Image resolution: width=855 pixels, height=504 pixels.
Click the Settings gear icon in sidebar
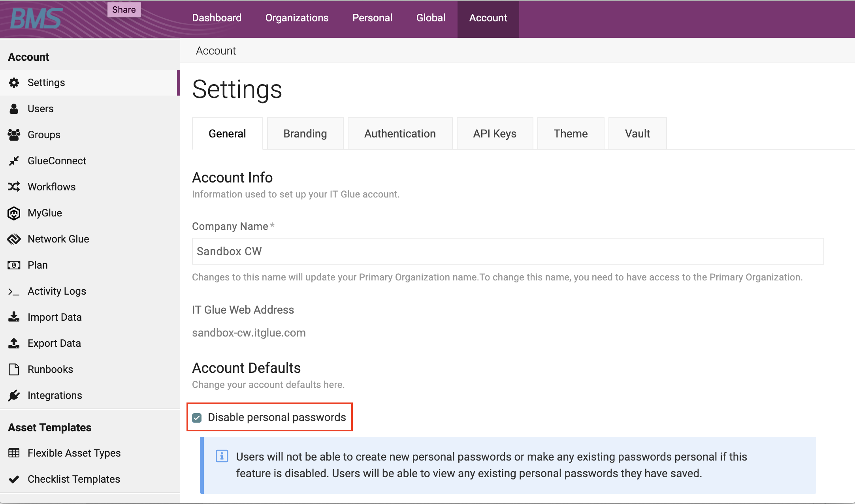click(14, 83)
